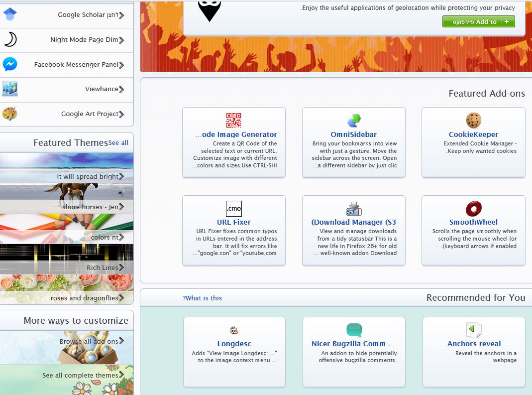
Task: Open Night Mode Page Dim add-on
Action: click(84, 39)
